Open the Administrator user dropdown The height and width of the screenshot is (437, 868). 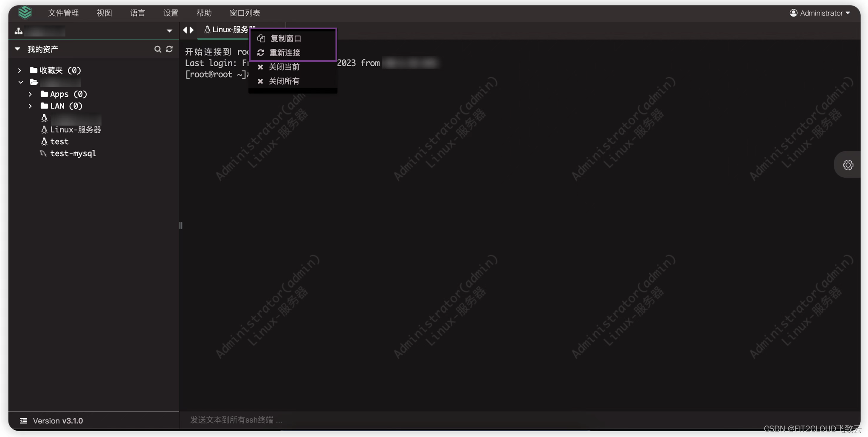click(x=820, y=13)
